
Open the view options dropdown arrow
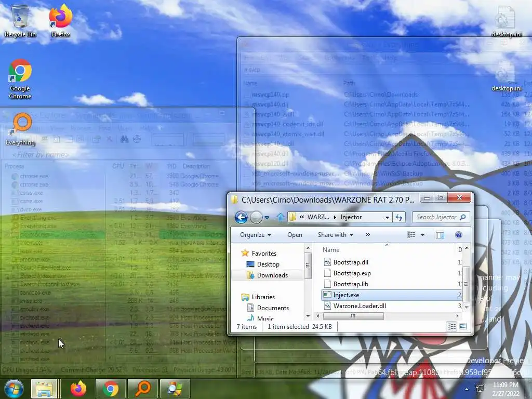pyautogui.click(x=422, y=235)
